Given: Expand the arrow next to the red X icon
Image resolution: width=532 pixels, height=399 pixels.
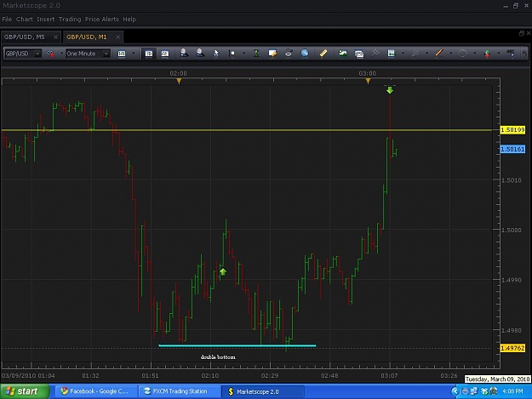Looking at the screenshot, I should (x=62, y=54).
